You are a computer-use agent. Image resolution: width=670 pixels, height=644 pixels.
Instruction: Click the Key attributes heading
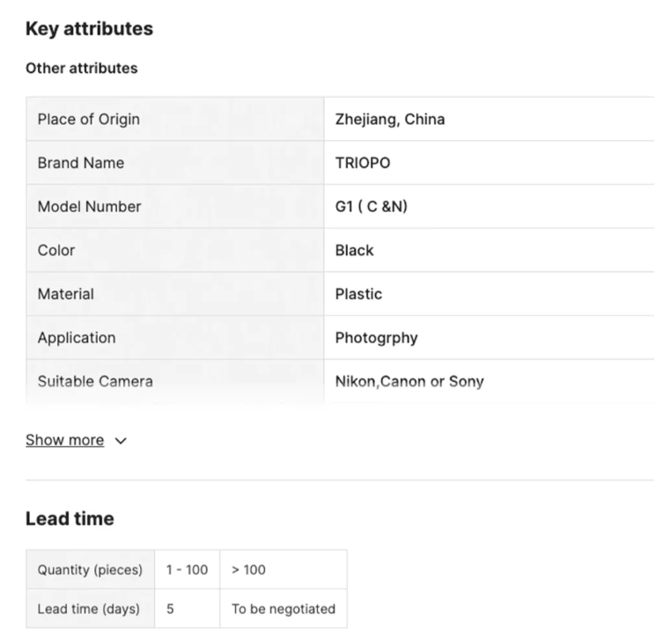click(89, 29)
